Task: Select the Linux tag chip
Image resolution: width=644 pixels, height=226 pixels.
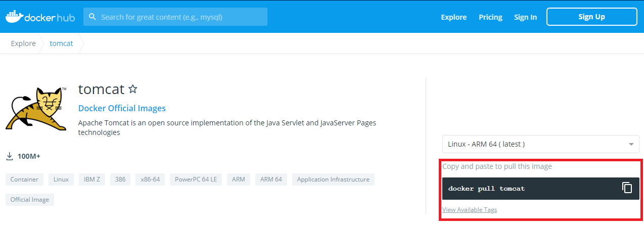Action: tap(61, 179)
